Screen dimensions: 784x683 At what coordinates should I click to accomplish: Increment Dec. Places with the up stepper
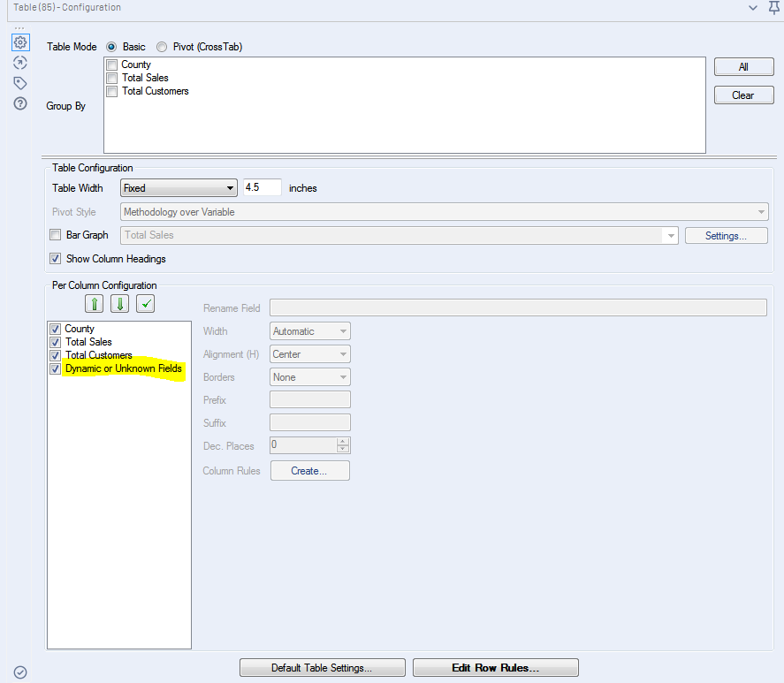pyautogui.click(x=343, y=443)
